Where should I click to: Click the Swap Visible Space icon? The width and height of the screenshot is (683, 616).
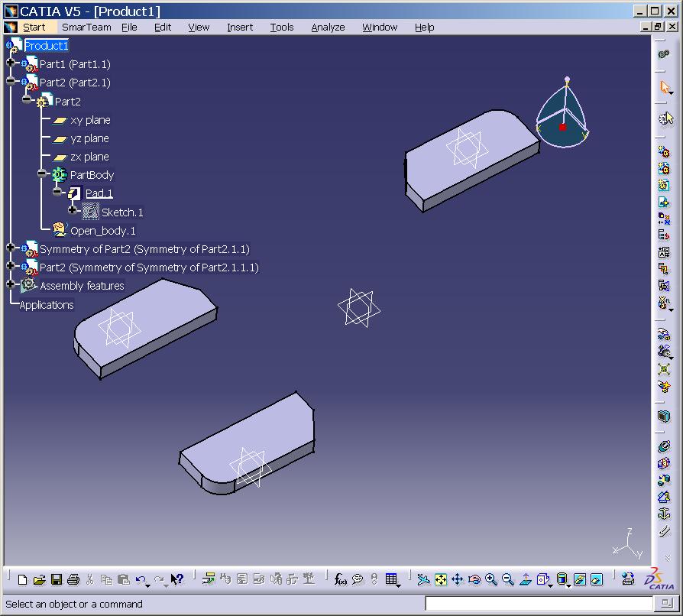coord(597,579)
